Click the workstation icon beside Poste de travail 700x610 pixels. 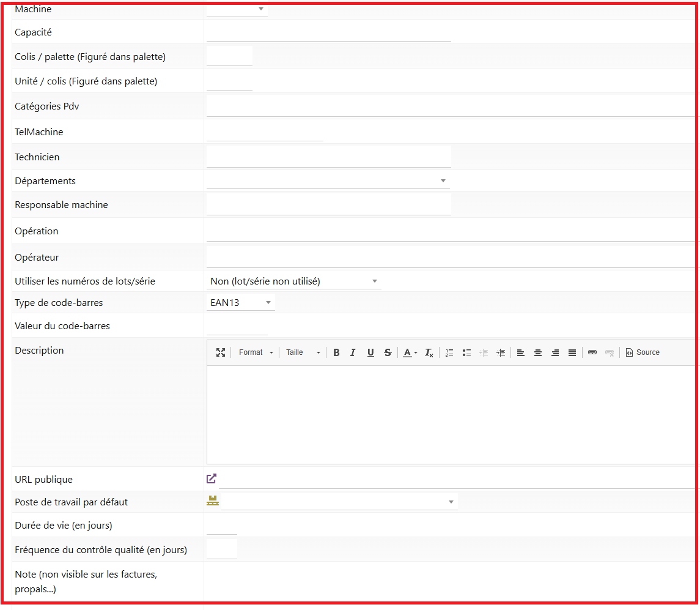213,500
